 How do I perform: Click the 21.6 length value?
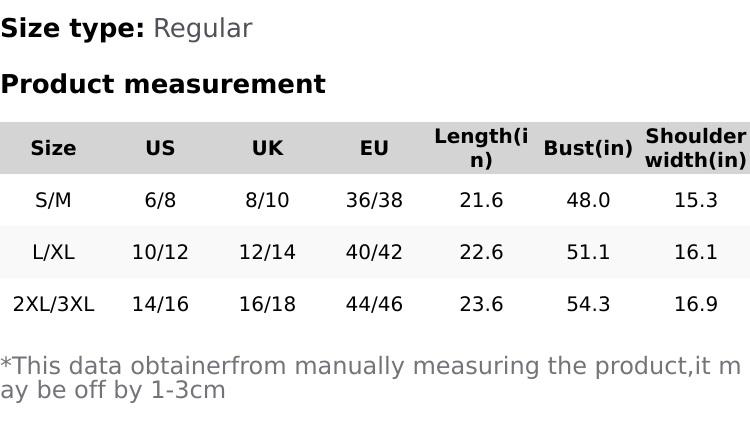[x=481, y=200]
